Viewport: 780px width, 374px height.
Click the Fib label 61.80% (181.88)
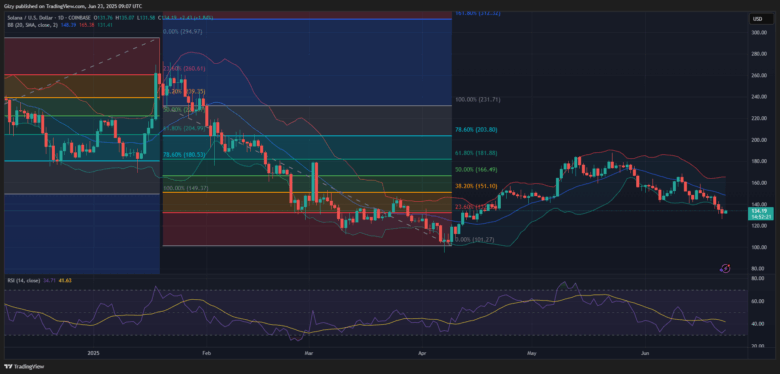point(476,153)
